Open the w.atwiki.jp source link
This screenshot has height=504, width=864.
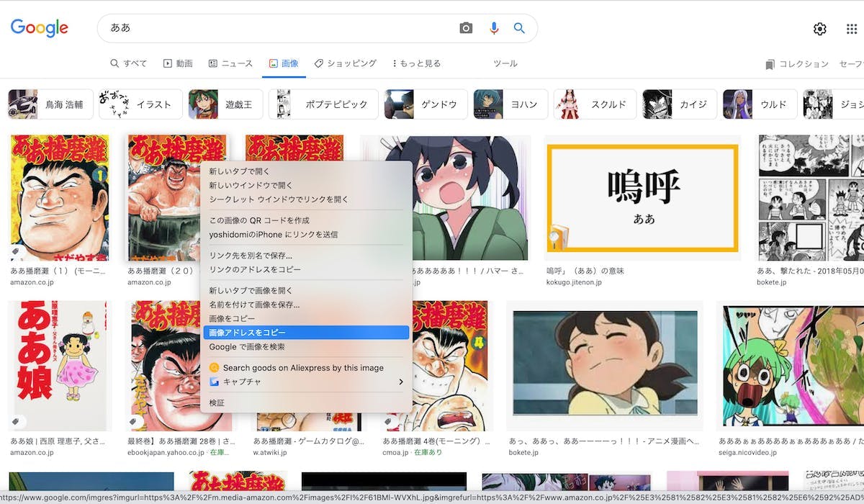(x=270, y=453)
